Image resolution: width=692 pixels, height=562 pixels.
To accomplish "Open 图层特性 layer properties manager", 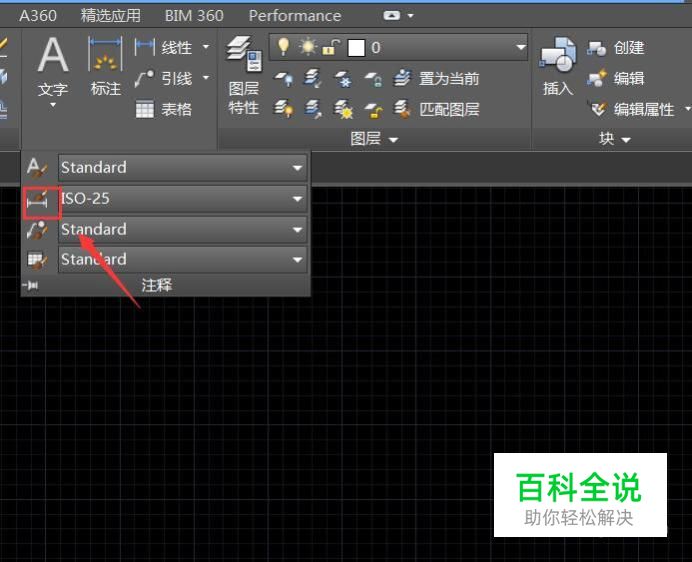I will (x=244, y=76).
